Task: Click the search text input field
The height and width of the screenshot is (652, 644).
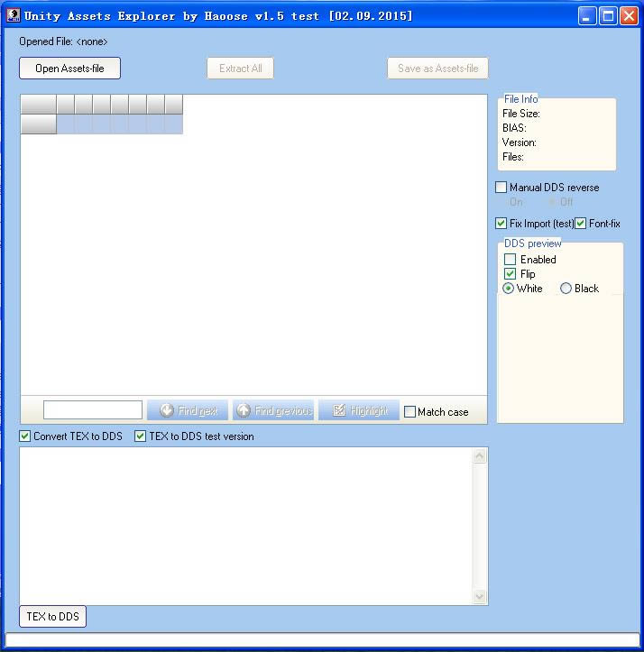Action: (92, 411)
